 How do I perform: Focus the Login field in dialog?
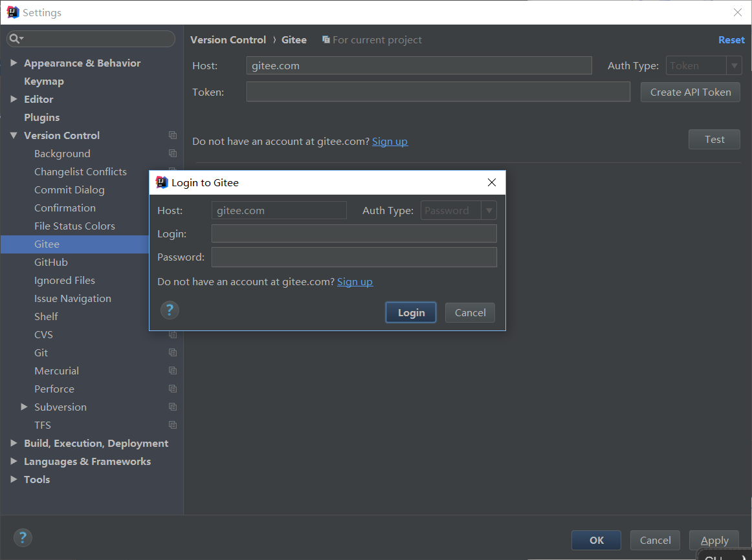tap(354, 233)
